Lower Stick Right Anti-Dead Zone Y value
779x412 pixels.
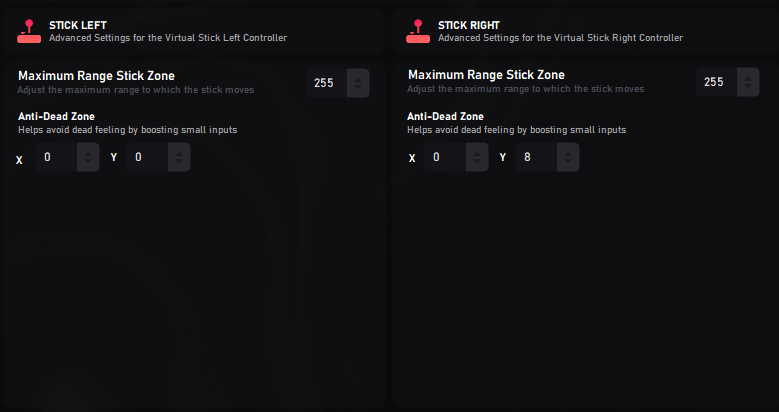pos(567,164)
